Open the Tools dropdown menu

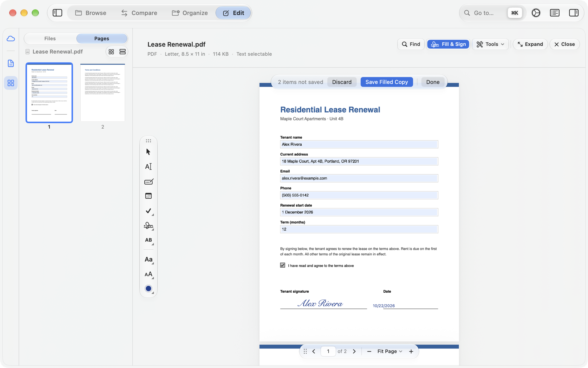coord(490,44)
